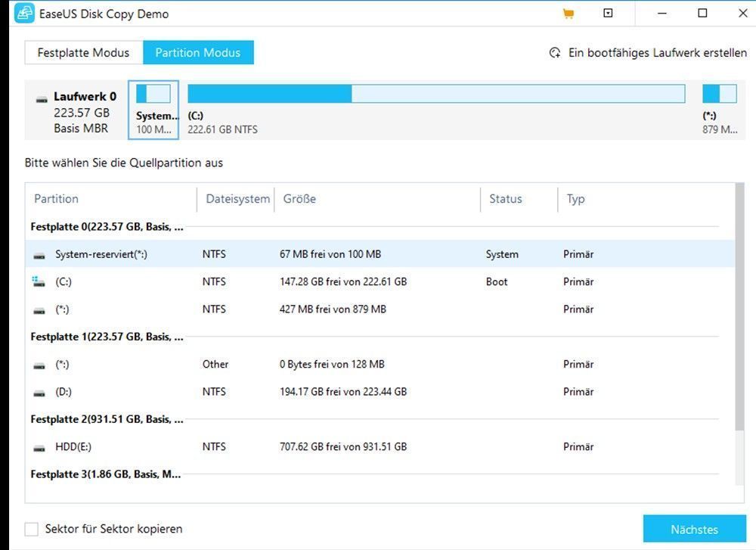756x550 pixels.
Task: Select System-reserviert(*:) partition row
Action: click(x=380, y=254)
